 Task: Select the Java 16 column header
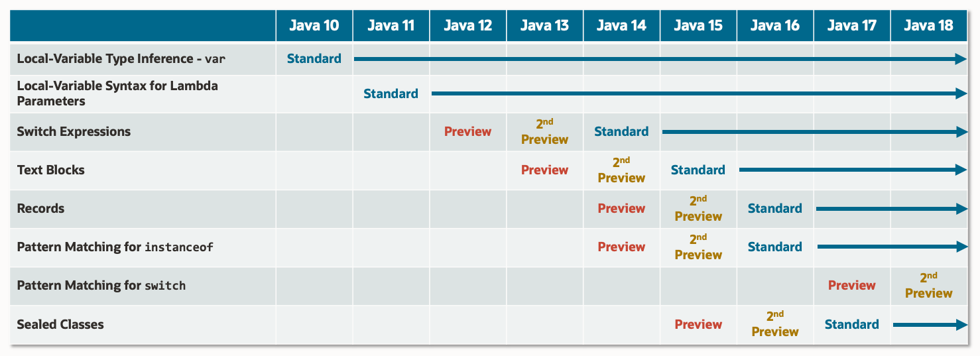point(774,26)
